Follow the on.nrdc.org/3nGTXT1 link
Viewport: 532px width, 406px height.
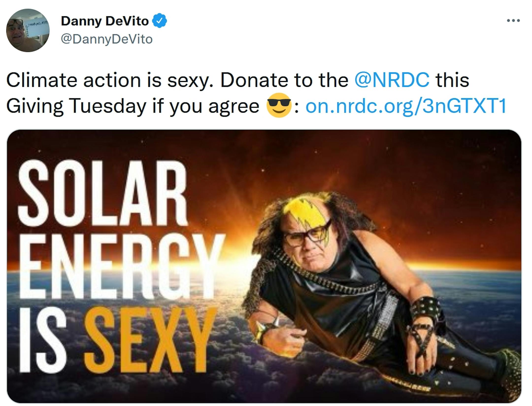(406, 106)
